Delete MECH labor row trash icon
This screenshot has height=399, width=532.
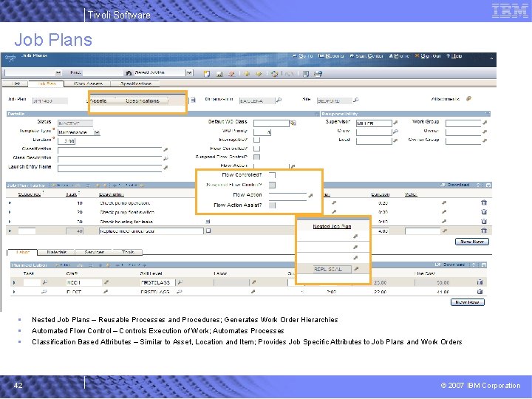click(480, 282)
